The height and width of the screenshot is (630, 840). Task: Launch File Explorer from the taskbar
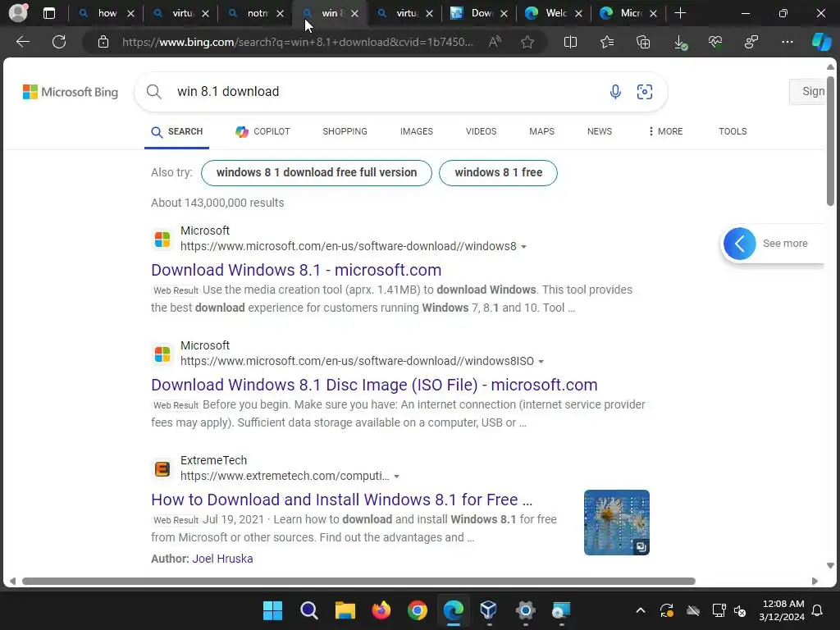345,610
